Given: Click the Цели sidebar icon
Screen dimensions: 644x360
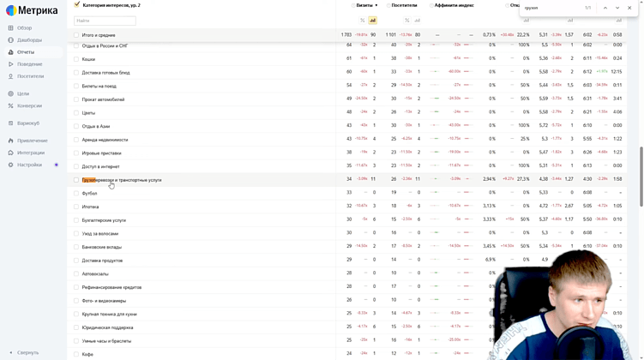Looking at the screenshot, I should pos(10,93).
